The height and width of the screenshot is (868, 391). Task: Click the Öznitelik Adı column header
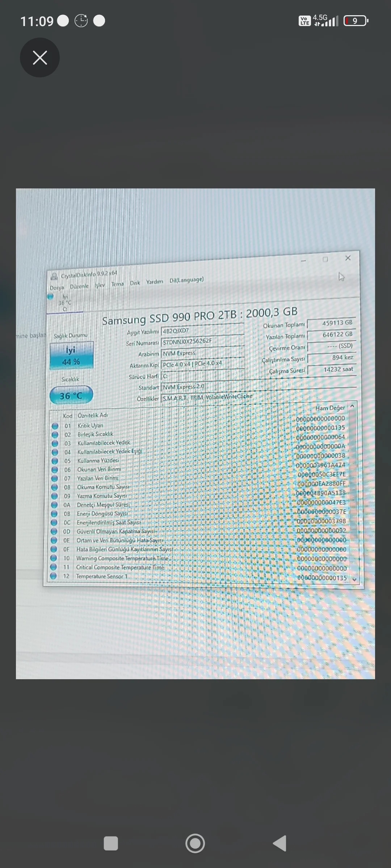[93, 415]
